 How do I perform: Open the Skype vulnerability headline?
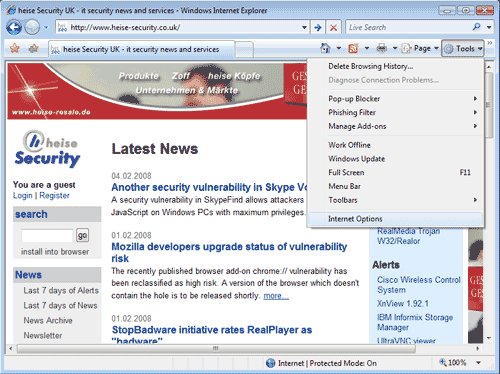pyautogui.click(x=209, y=187)
